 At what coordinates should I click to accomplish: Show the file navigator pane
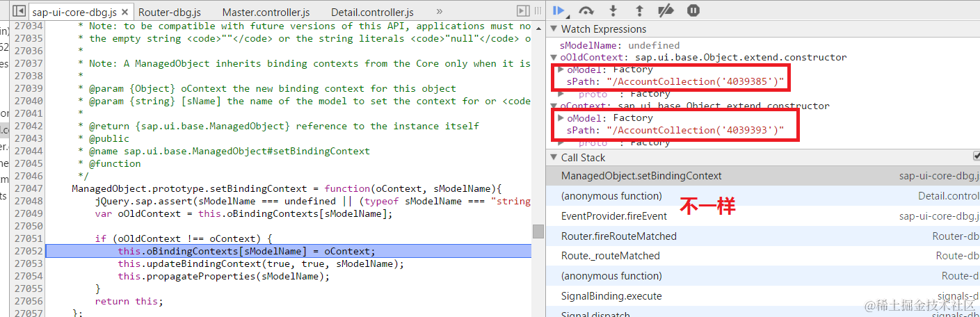pyautogui.click(x=19, y=12)
